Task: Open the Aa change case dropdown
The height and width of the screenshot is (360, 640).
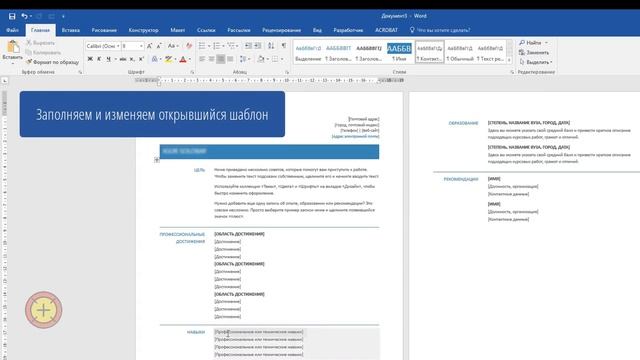Action: (173, 46)
